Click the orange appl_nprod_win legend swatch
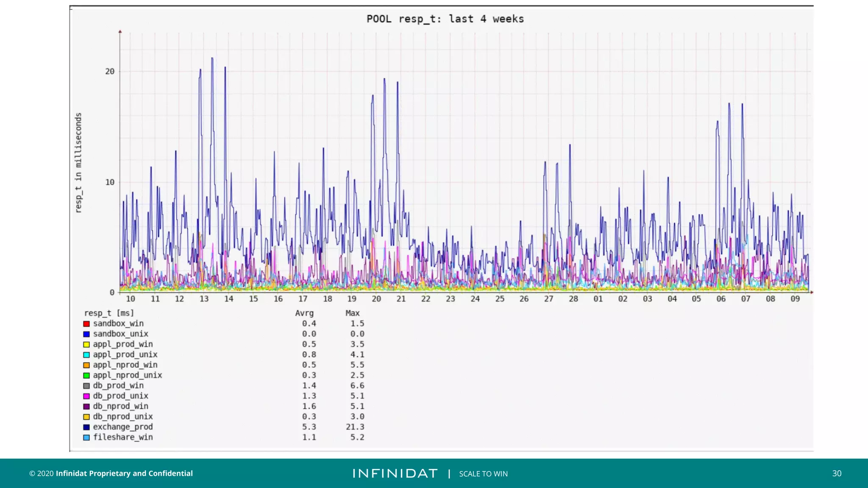The width and height of the screenshot is (868, 488). point(86,365)
